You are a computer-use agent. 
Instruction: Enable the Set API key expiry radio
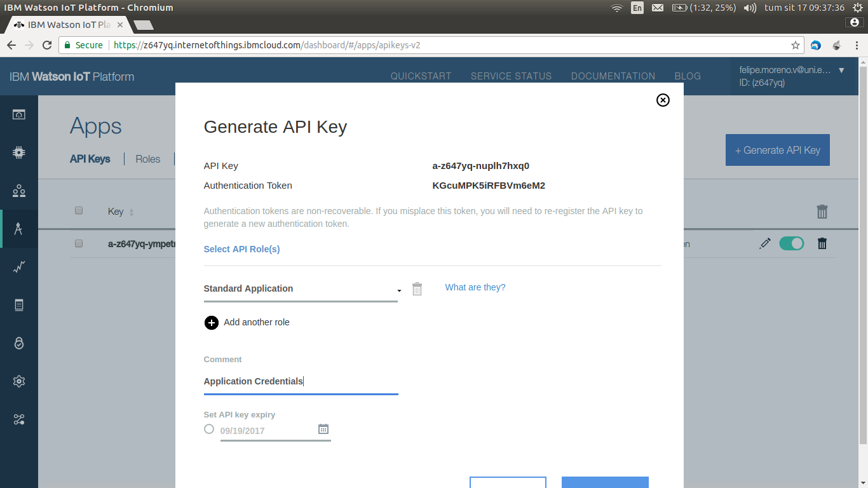tap(209, 429)
